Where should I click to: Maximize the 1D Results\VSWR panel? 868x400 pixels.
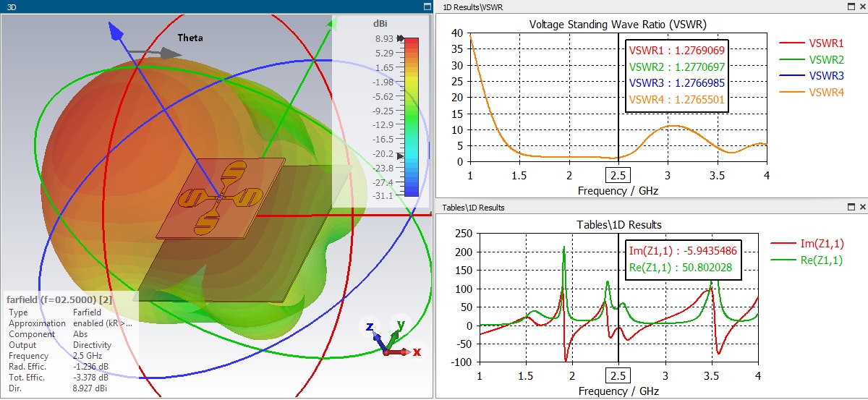click(x=851, y=6)
